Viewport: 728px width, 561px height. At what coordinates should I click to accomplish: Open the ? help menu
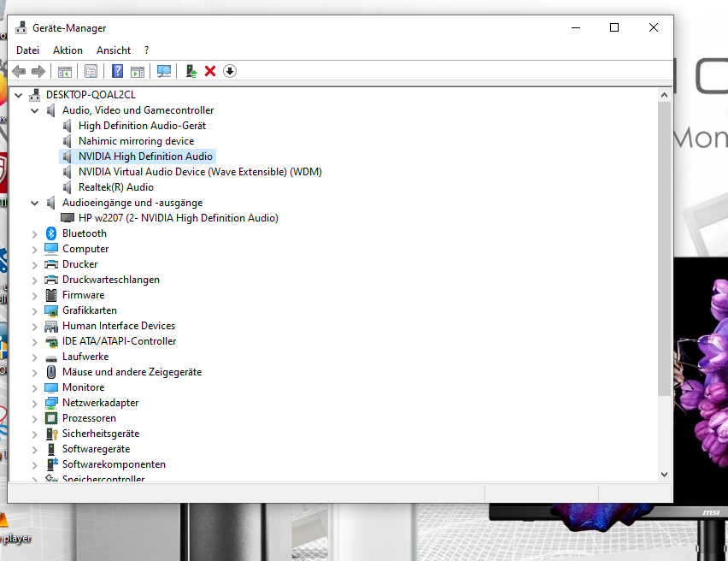pos(147,50)
